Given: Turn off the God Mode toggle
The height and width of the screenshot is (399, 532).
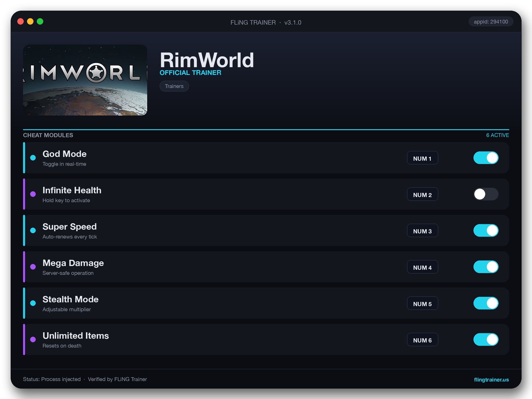Looking at the screenshot, I should [486, 158].
